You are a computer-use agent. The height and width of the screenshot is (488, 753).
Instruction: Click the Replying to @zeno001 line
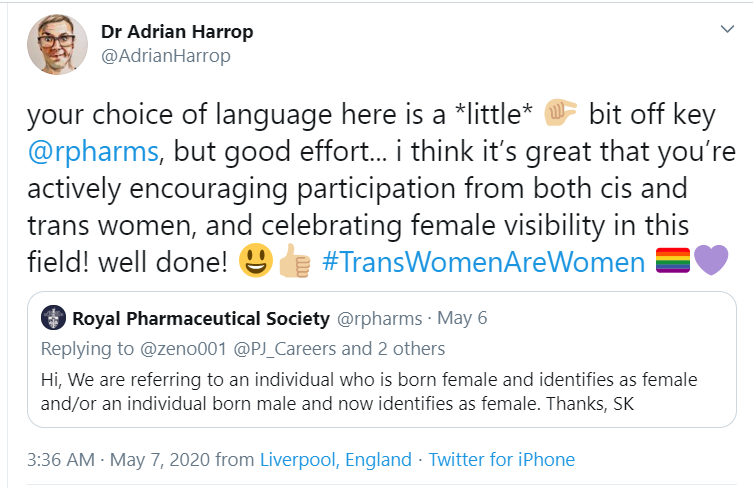[x=243, y=349]
